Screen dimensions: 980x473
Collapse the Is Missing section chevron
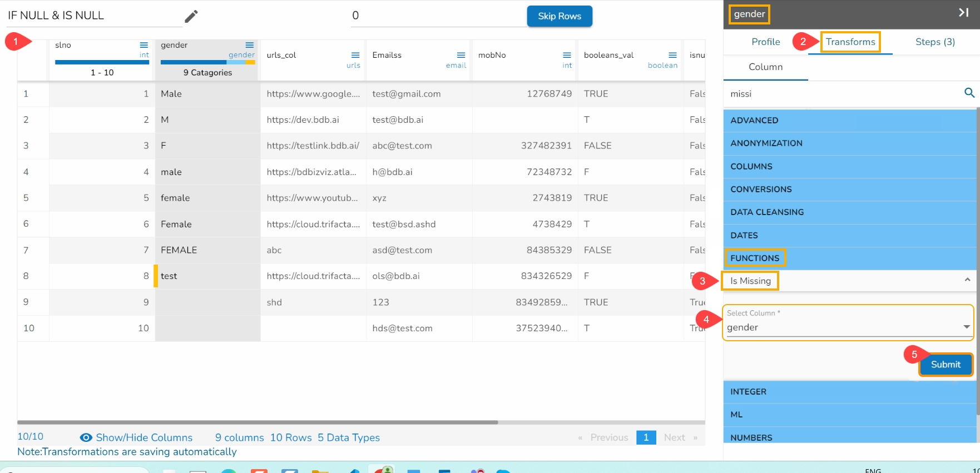pyautogui.click(x=967, y=280)
